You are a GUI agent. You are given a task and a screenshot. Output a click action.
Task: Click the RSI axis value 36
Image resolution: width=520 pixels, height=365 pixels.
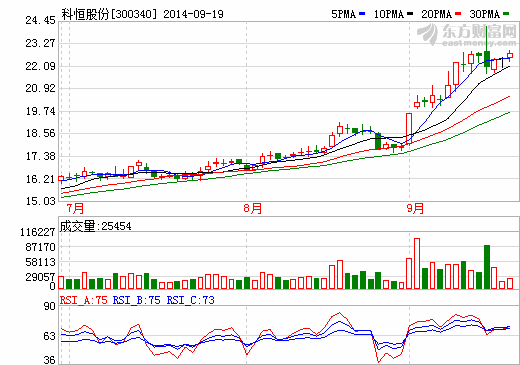[50, 360]
